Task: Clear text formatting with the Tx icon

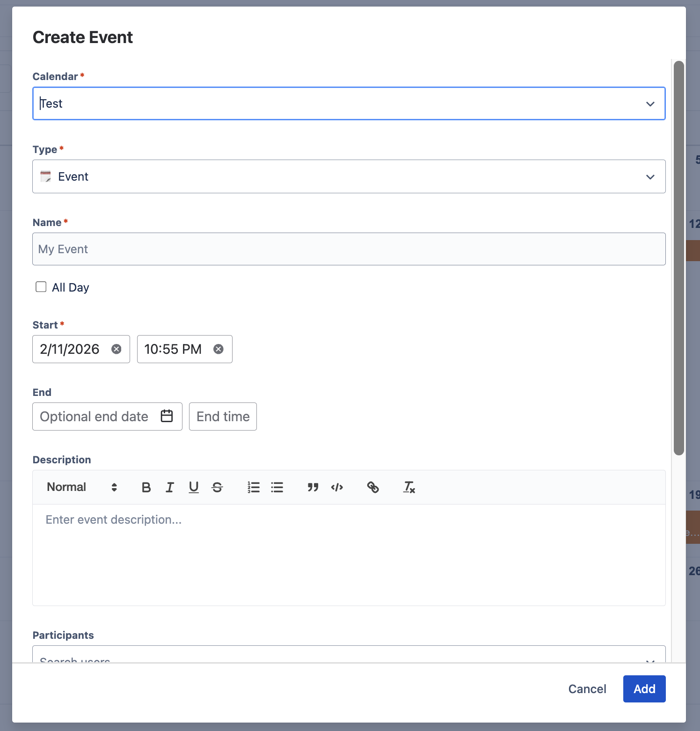Action: (409, 487)
